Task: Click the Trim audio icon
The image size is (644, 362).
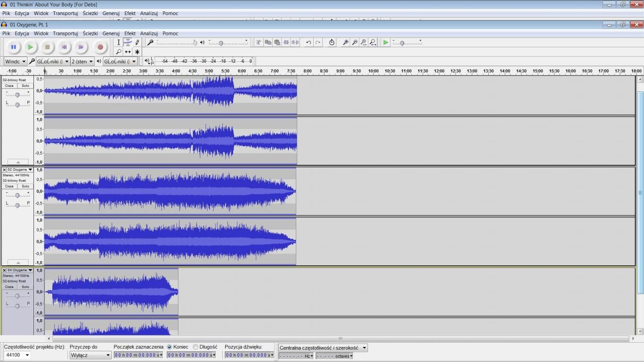Action: 286,42
